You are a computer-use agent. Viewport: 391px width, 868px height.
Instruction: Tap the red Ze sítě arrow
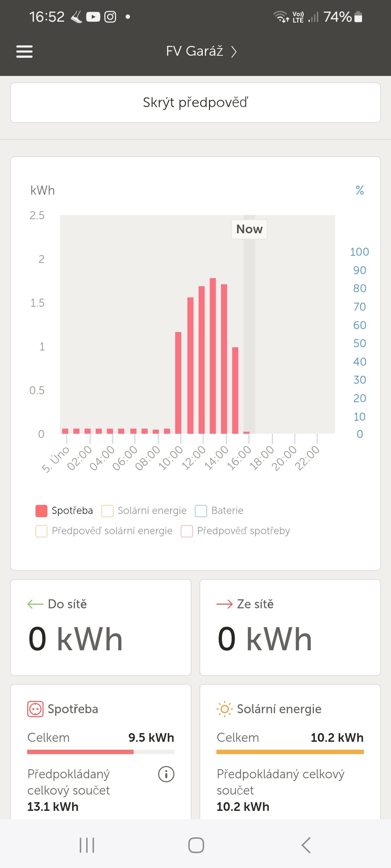point(224,604)
